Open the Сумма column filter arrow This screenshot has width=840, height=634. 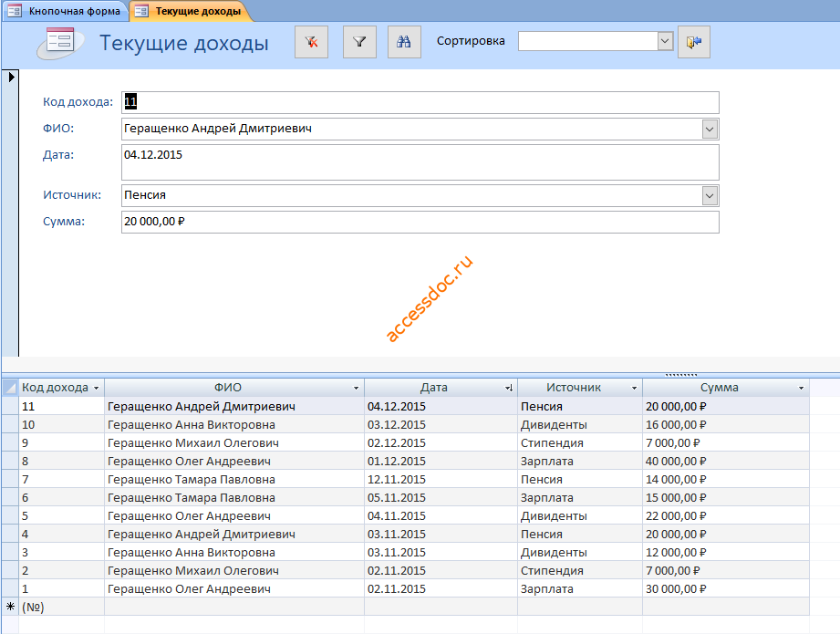point(802,388)
